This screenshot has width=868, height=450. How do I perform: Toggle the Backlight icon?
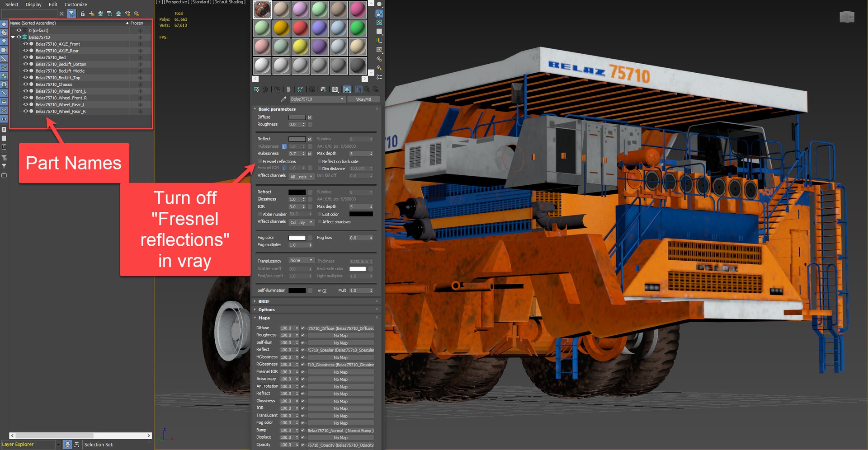pos(379,14)
